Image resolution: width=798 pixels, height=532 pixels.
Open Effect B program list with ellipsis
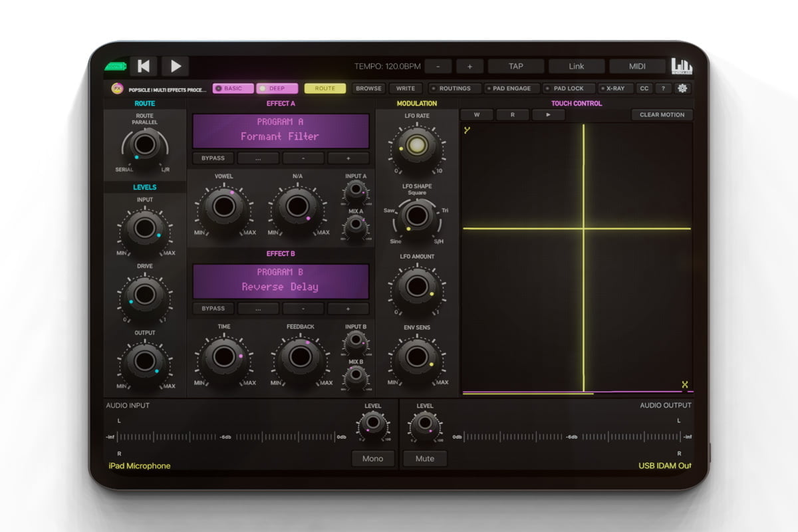(258, 309)
